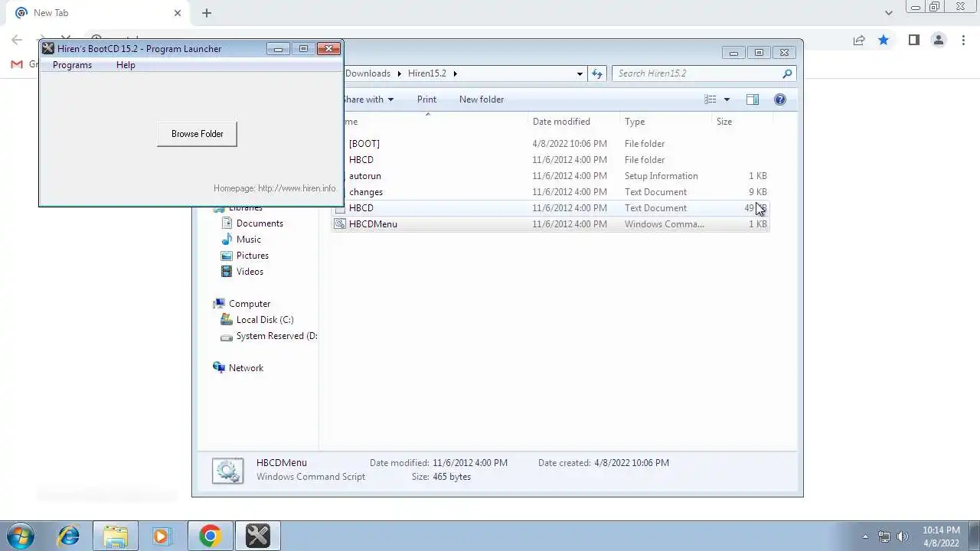980x551 pixels.
Task: Click the Browse Folder button
Action: click(197, 134)
